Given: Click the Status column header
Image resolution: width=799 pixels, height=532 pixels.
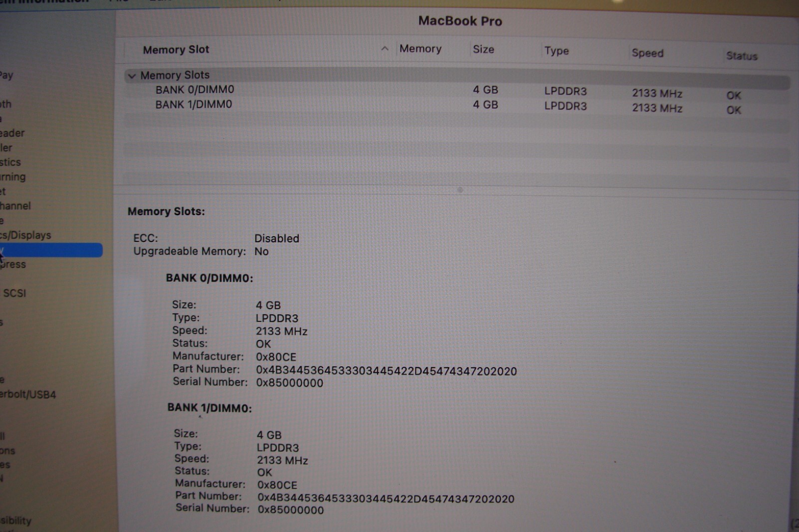Looking at the screenshot, I should [742, 56].
